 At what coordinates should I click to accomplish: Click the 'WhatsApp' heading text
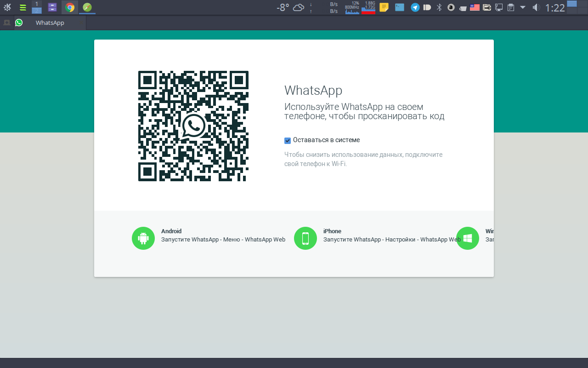pyautogui.click(x=313, y=90)
